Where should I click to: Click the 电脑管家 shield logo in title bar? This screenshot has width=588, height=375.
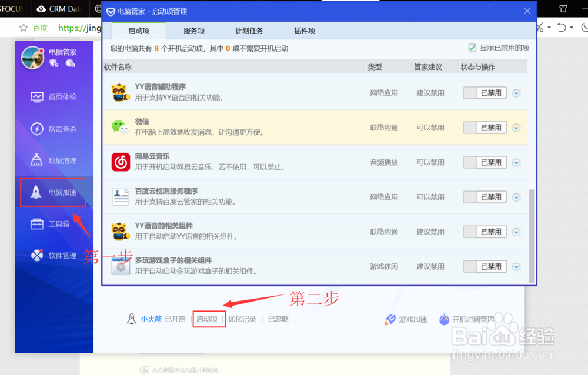(x=111, y=12)
